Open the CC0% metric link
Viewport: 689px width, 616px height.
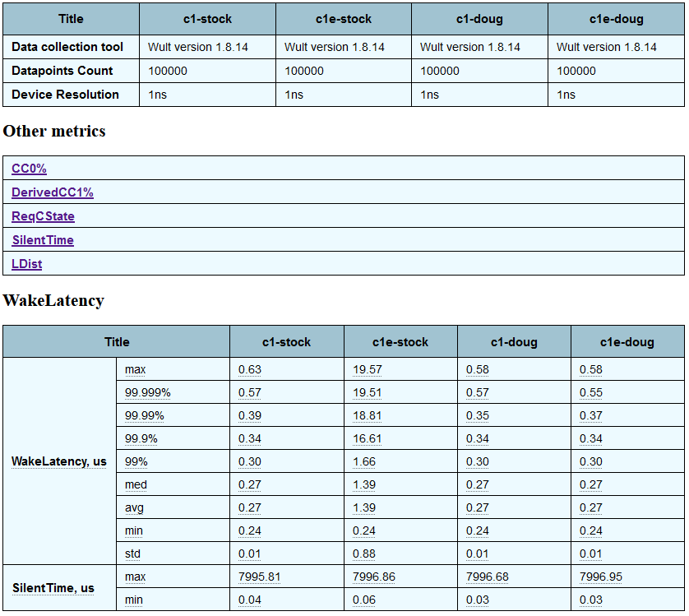pos(29,169)
